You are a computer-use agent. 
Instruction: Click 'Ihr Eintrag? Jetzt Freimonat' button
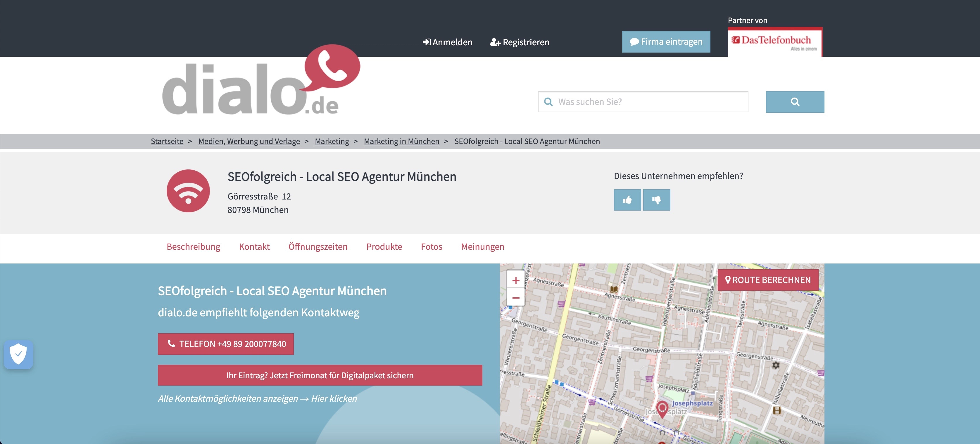320,375
